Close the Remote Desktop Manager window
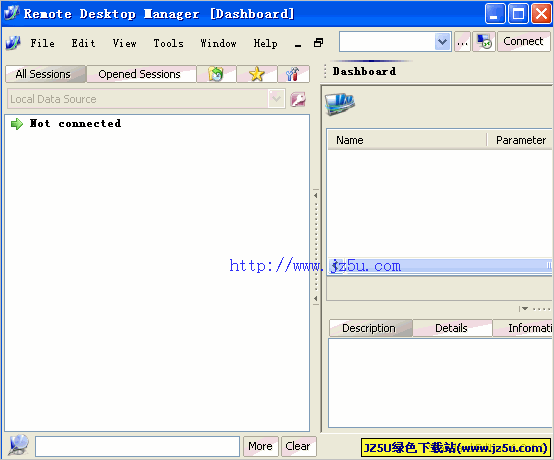 pyautogui.click(x=541, y=14)
